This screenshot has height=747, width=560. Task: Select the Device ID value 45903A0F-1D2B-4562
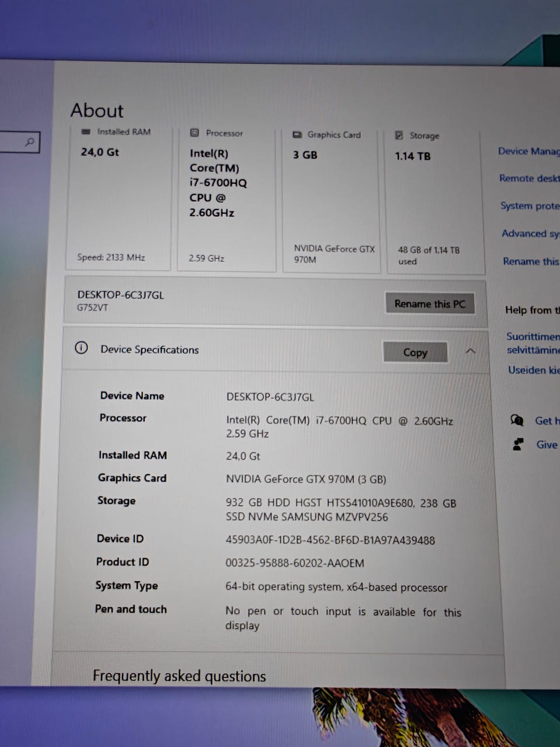pos(330,540)
